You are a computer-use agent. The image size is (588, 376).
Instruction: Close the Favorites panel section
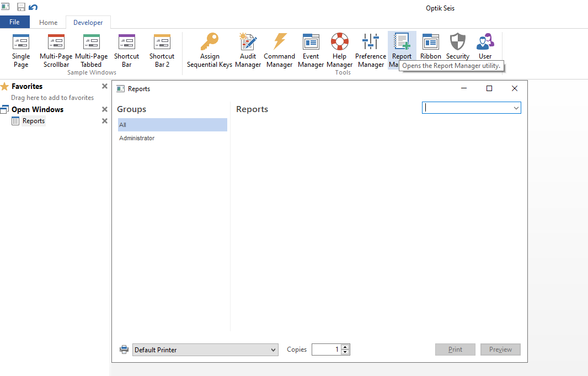click(105, 86)
